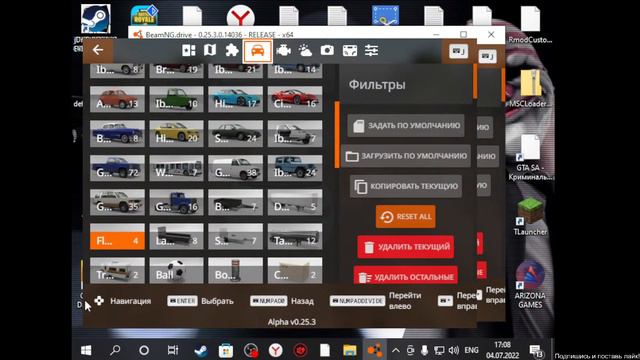
Task: Click the red Удалить остальные button
Action: click(406, 275)
